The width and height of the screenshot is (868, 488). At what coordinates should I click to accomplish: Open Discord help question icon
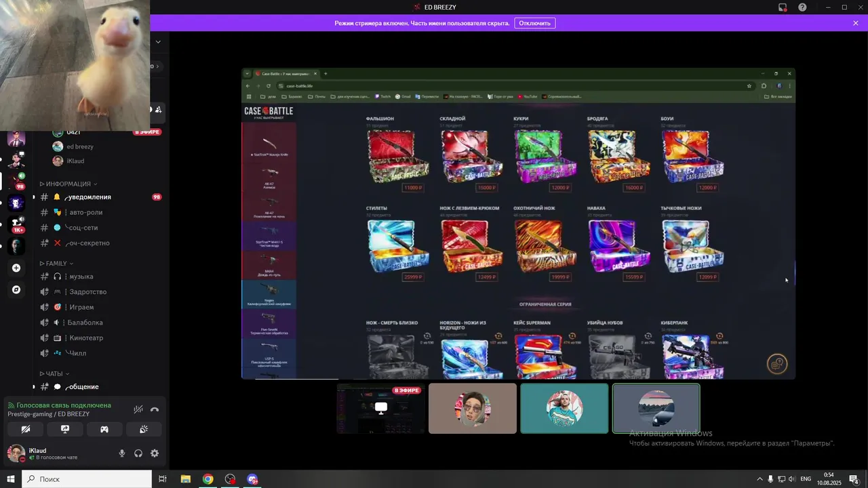coord(802,7)
